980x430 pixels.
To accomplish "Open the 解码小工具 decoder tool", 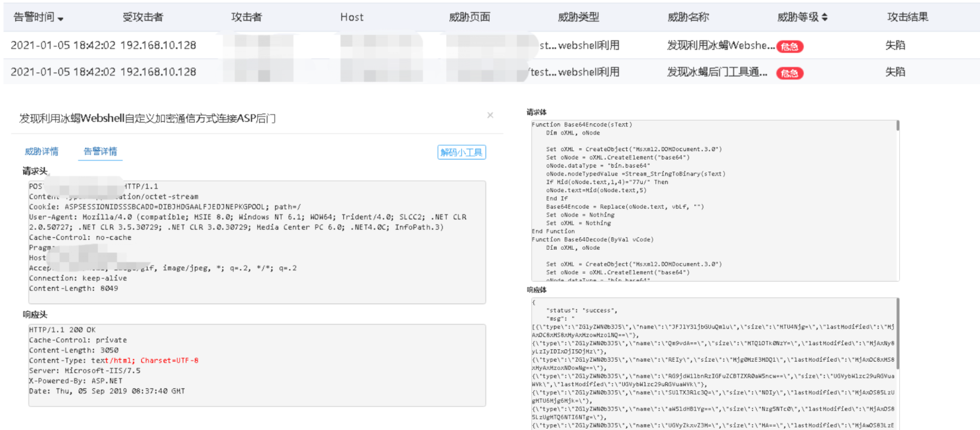I will click(x=462, y=152).
